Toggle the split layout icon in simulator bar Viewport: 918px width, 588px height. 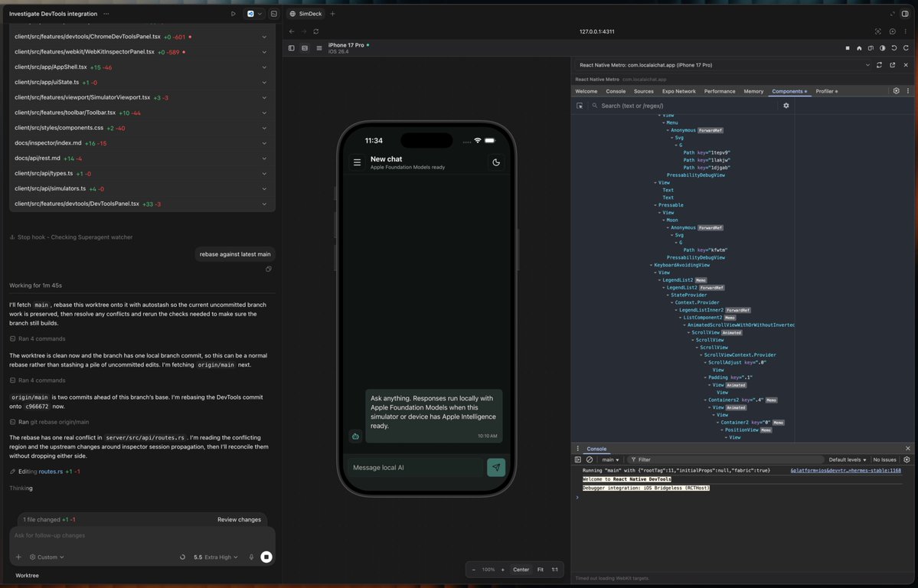pyautogui.click(x=305, y=48)
